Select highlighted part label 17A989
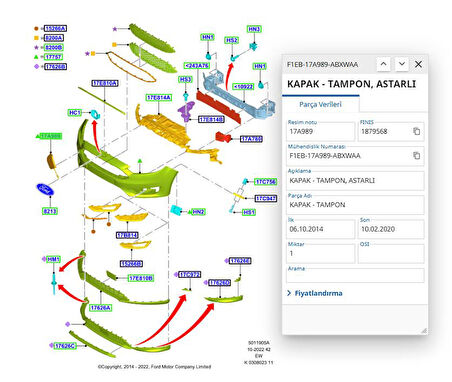The width and height of the screenshot is (452, 382). (x=51, y=136)
